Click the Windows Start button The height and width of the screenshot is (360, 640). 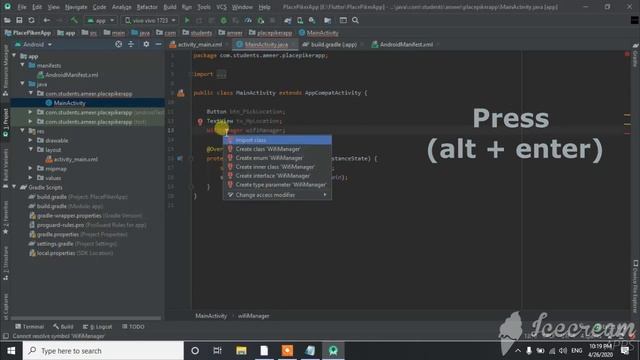(11, 351)
